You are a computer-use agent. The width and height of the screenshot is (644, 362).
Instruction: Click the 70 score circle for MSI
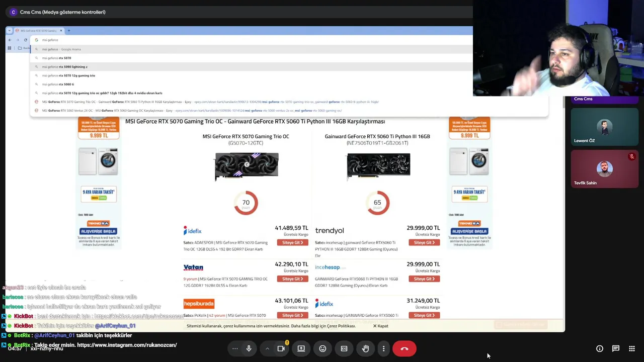pos(246,203)
